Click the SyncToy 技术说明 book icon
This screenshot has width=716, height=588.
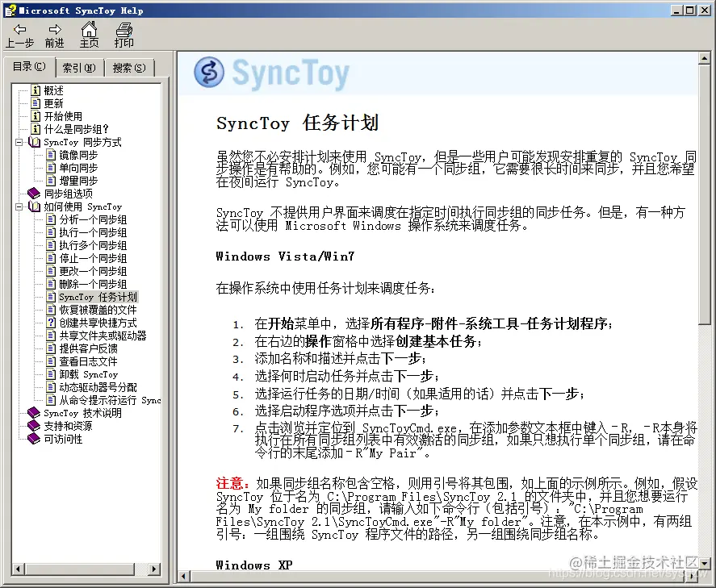34,413
